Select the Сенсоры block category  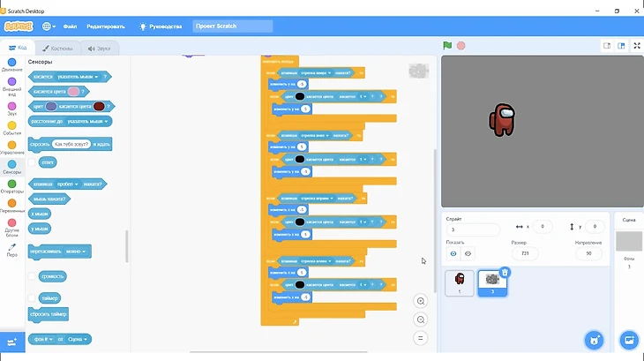tap(12, 167)
